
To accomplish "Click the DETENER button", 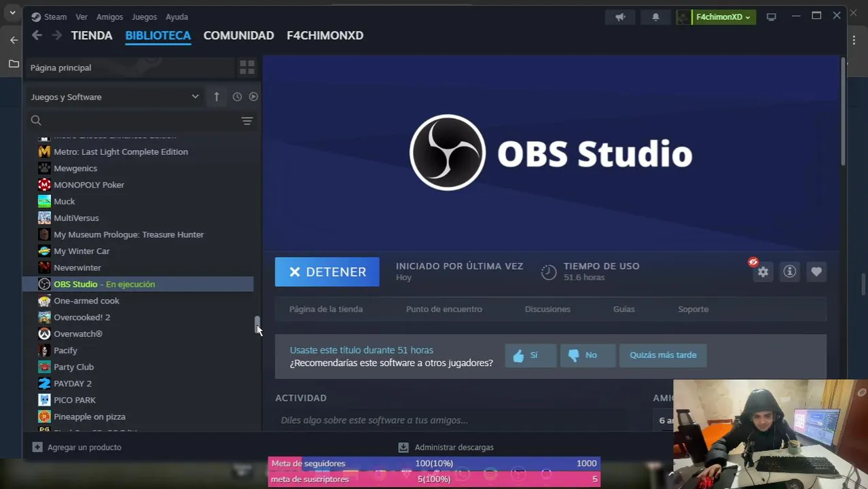I will pyautogui.click(x=327, y=272).
